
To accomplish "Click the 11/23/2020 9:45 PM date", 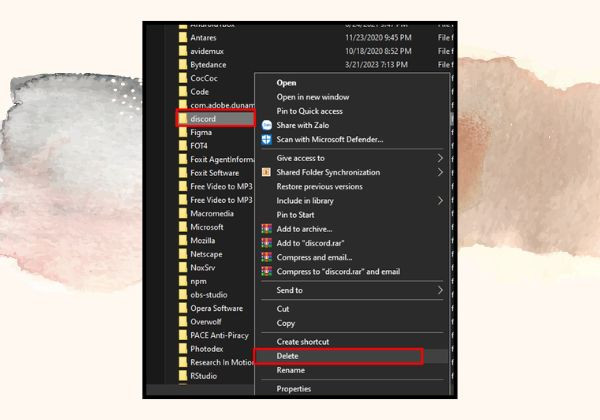I will (x=378, y=37).
